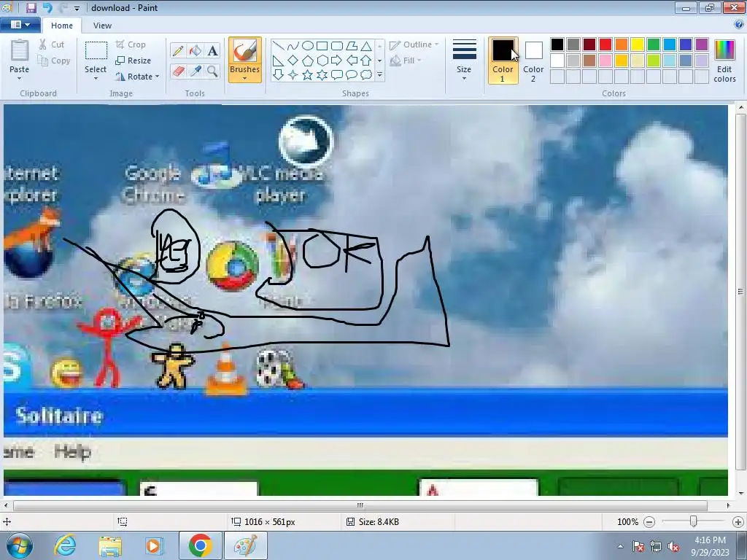The height and width of the screenshot is (560, 747).
Task: Choose the Six-point star shape
Action: coord(322,75)
